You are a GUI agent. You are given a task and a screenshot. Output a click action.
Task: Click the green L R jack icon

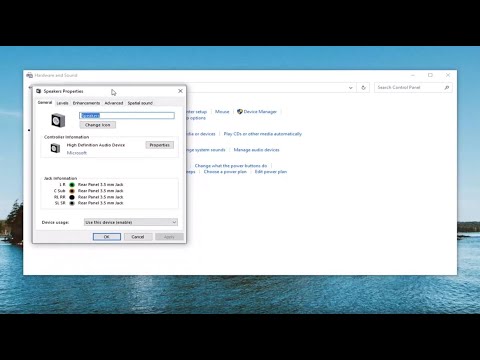click(x=72, y=185)
